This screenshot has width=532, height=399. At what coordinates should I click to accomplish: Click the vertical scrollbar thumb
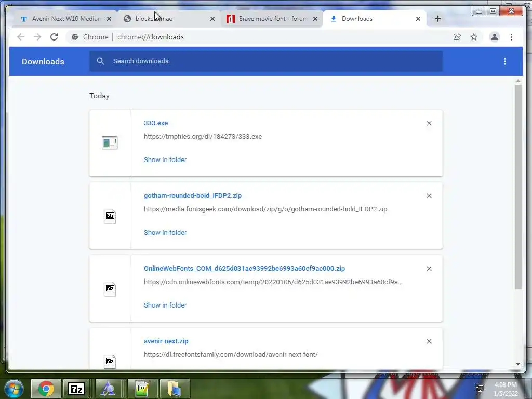518,187
